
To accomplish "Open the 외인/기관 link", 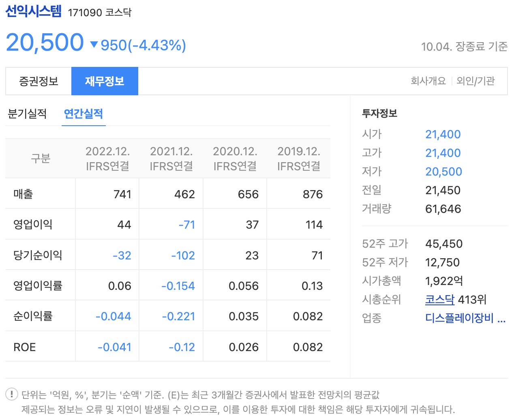I will (x=475, y=81).
